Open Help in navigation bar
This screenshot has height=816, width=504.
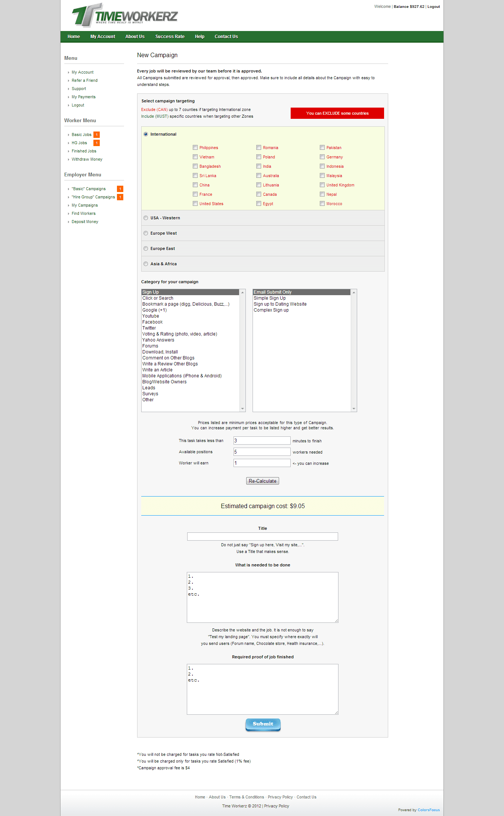click(200, 37)
